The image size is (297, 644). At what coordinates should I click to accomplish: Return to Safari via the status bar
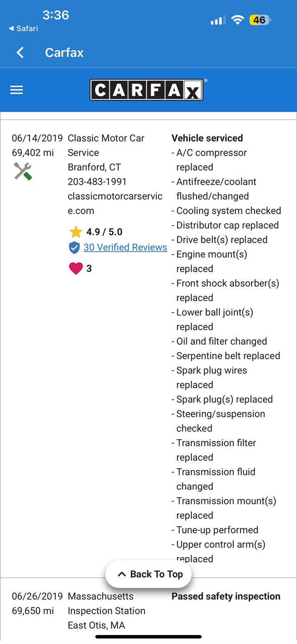(23, 29)
